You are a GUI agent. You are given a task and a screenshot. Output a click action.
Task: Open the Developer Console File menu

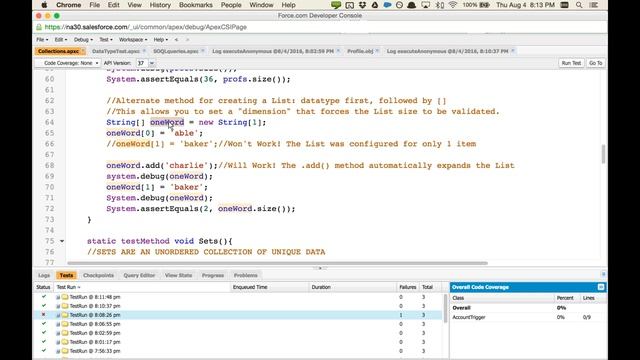(42, 40)
